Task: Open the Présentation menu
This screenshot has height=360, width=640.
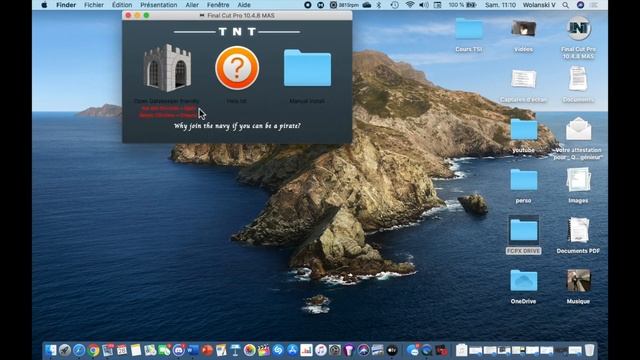Action: [x=159, y=5]
